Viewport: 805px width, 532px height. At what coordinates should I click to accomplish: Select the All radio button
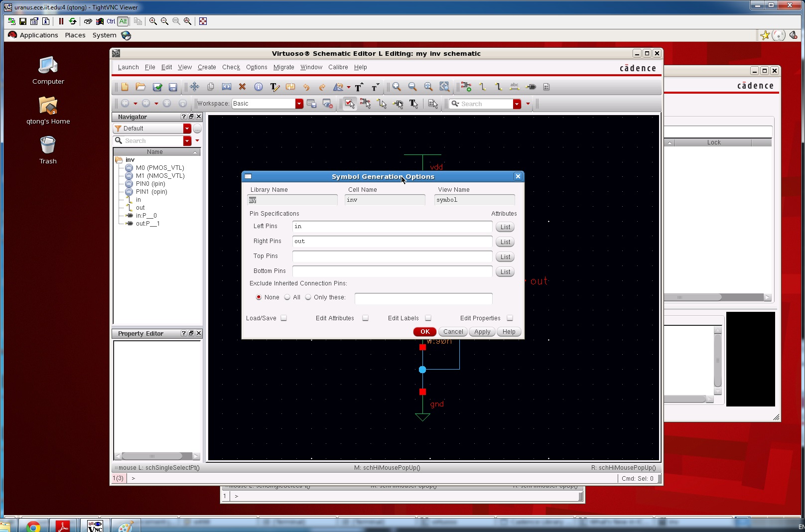pos(287,297)
